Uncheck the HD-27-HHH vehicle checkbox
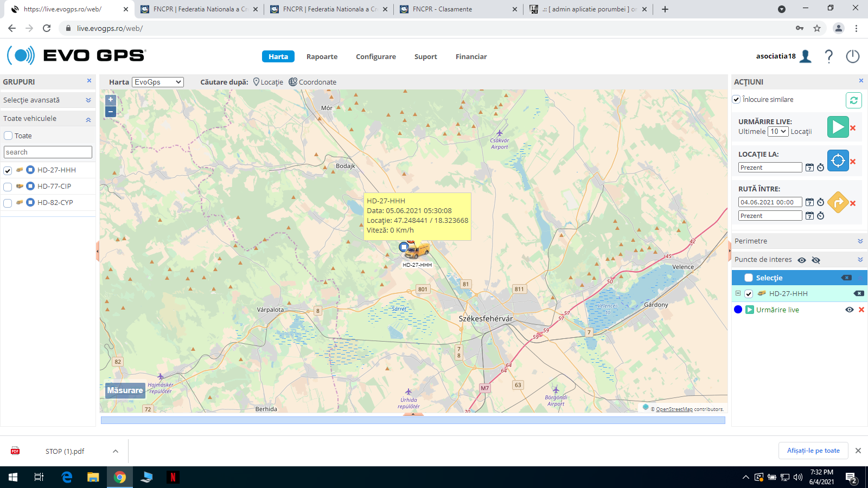This screenshot has width=868, height=488. [x=8, y=171]
